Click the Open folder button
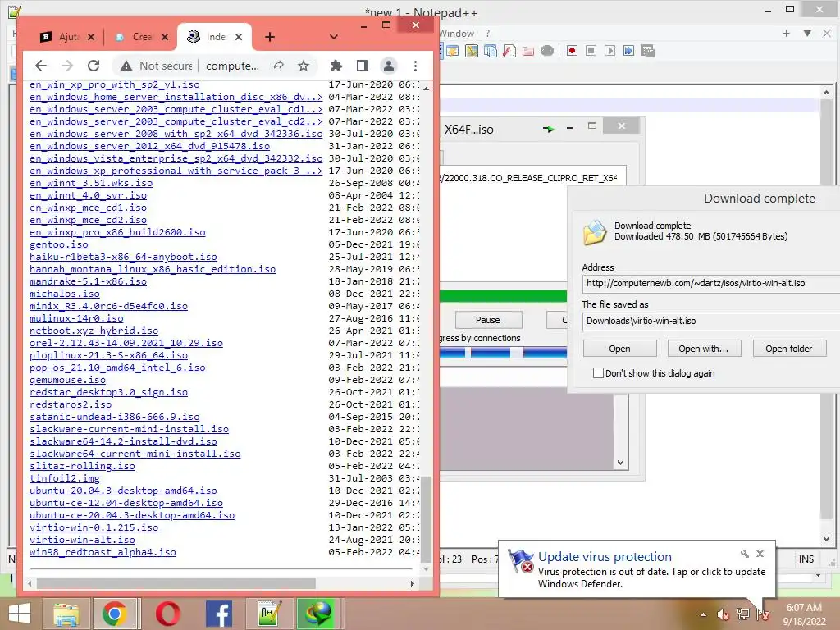 click(788, 349)
